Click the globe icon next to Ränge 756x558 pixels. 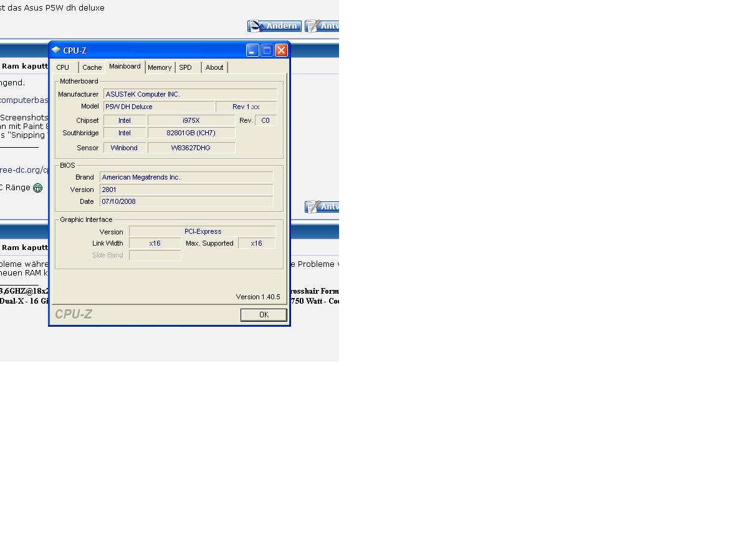coord(37,188)
